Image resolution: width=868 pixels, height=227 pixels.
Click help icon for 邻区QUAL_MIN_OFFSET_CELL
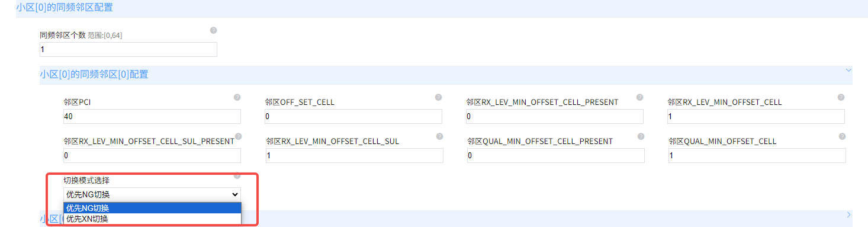(842, 136)
